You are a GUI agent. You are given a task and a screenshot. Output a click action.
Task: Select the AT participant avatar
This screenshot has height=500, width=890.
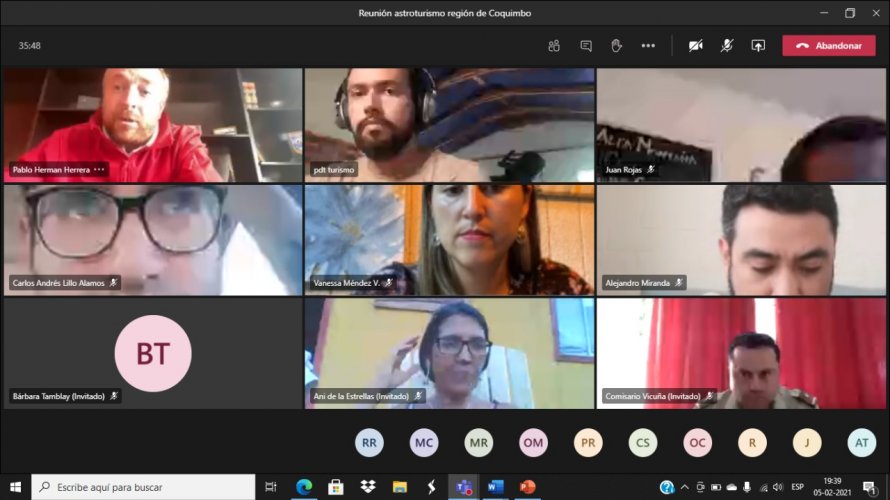[x=860, y=442]
